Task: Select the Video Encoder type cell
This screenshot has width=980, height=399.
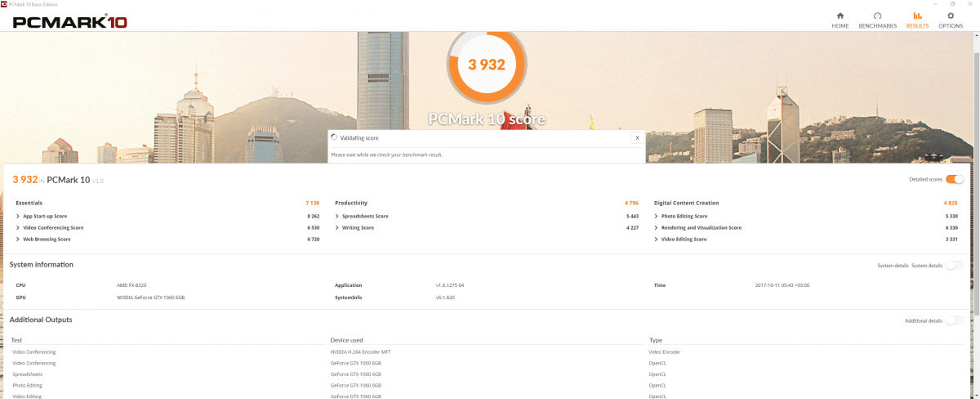Action: coord(664,352)
